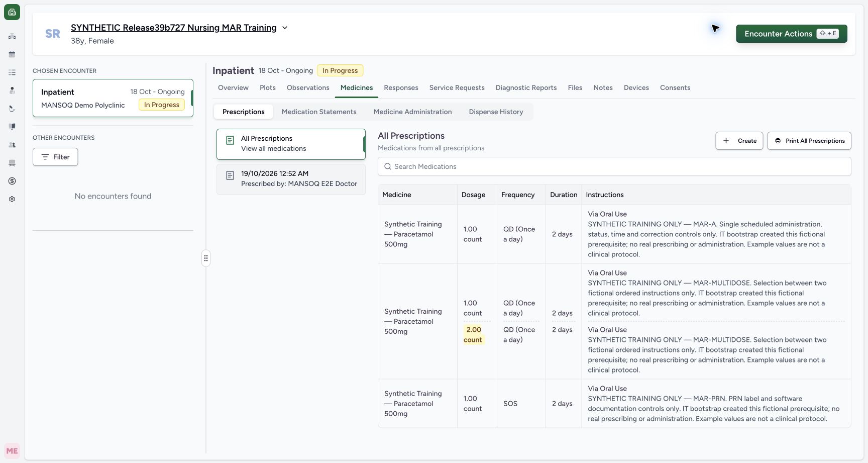The height and width of the screenshot is (463, 868).
Task: Open the settings gear icon in sidebar
Action: 12,199
